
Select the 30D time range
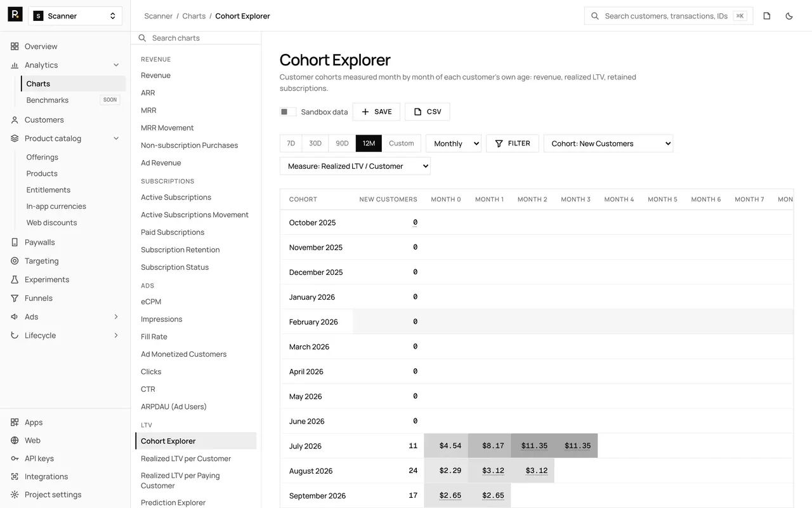coord(315,144)
